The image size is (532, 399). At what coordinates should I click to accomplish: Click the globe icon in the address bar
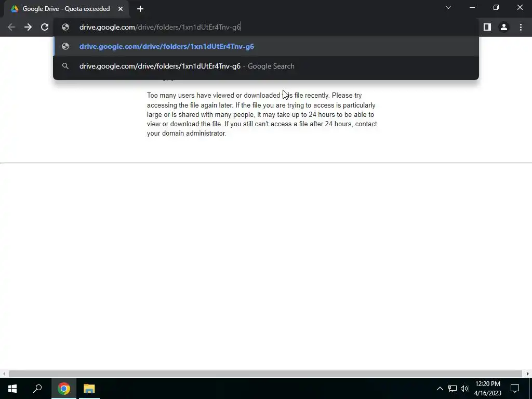click(x=65, y=27)
